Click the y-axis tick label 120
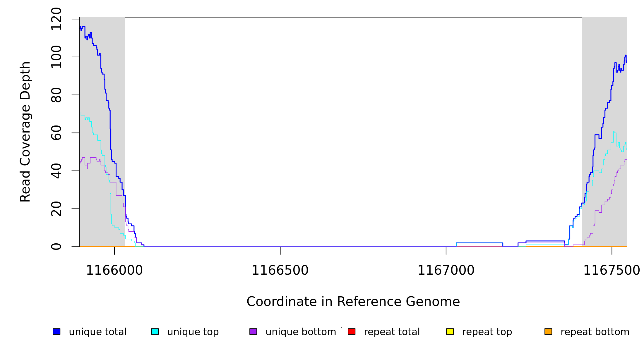Viewport: 644px width, 351px height. point(56,19)
